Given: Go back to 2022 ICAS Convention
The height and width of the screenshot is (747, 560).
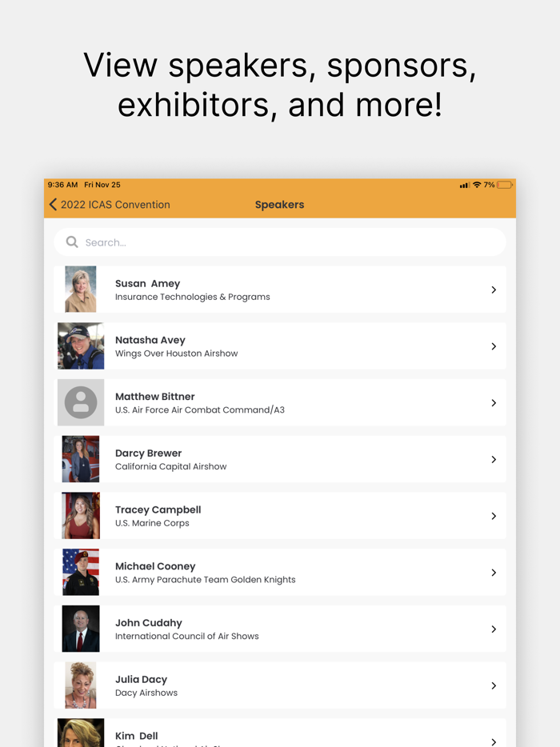Looking at the screenshot, I should 110,205.
